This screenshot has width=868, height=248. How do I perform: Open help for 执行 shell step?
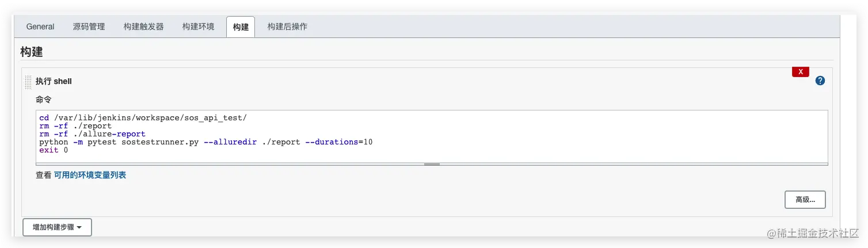point(820,81)
